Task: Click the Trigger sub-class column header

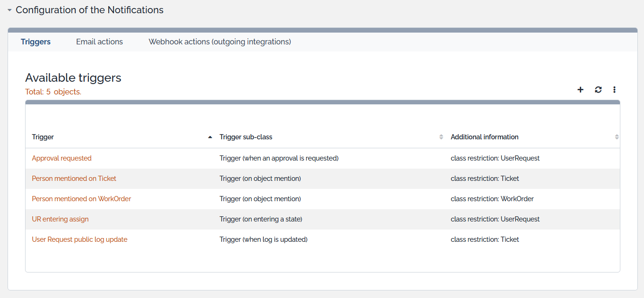Action: (x=246, y=137)
